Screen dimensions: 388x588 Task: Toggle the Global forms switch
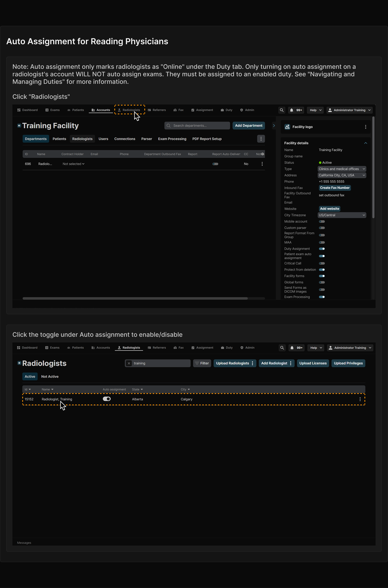322,282
